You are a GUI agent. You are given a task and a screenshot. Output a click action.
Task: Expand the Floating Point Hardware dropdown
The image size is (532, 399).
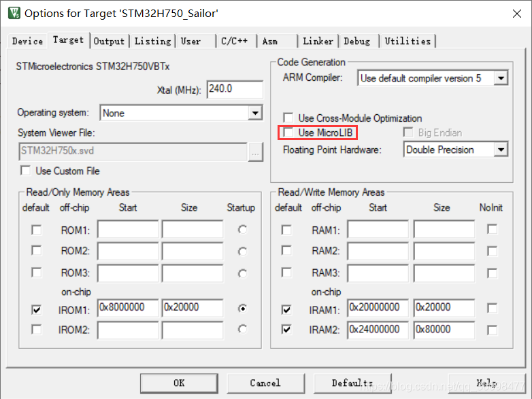pyautogui.click(x=501, y=150)
